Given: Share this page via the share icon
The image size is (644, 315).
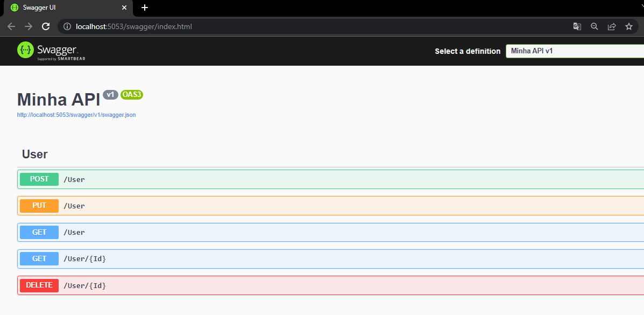Looking at the screenshot, I should pyautogui.click(x=612, y=27).
